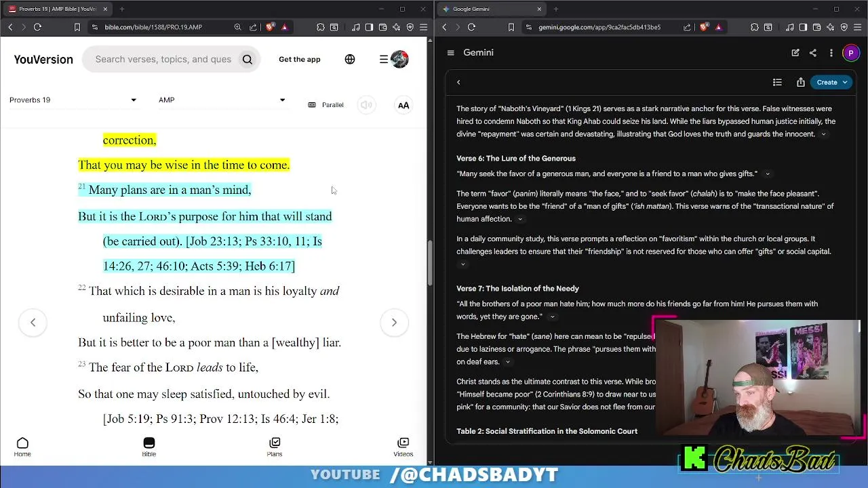Click Gemini share conversation icon
This screenshot has height=488, width=868.
pos(813,53)
